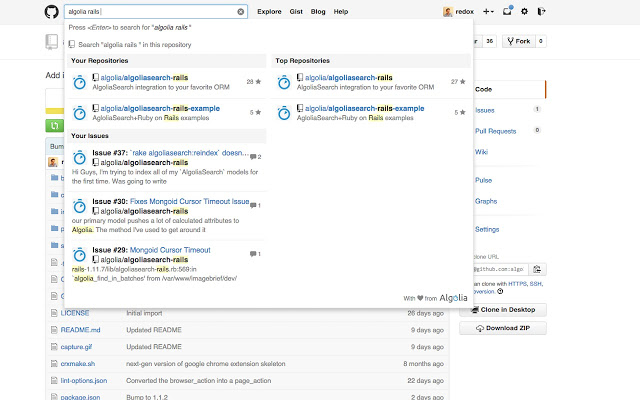Open the capture.gif file
The height and width of the screenshot is (400, 640).
(76, 347)
